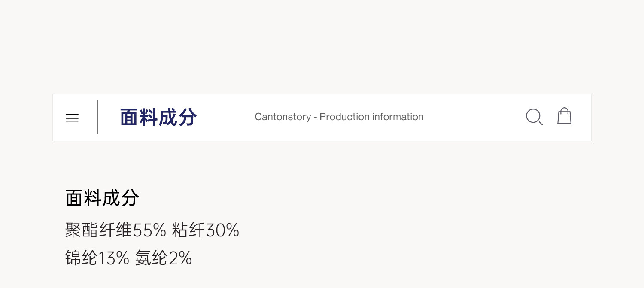Open the hamburger menu icon
This screenshot has height=288, width=644.
pyautogui.click(x=72, y=118)
